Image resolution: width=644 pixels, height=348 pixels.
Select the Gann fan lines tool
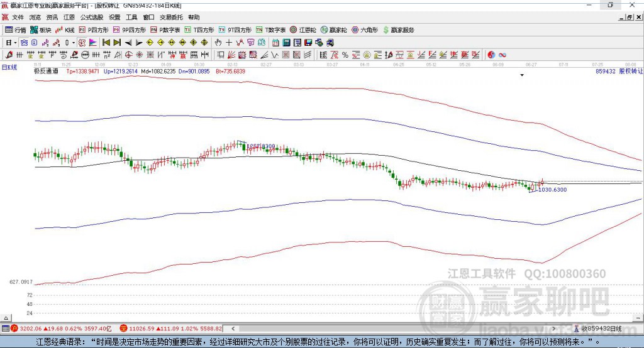pos(231,55)
